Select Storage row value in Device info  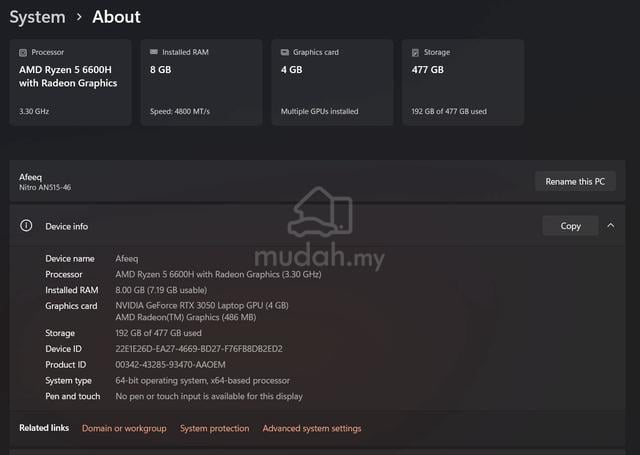coord(158,333)
